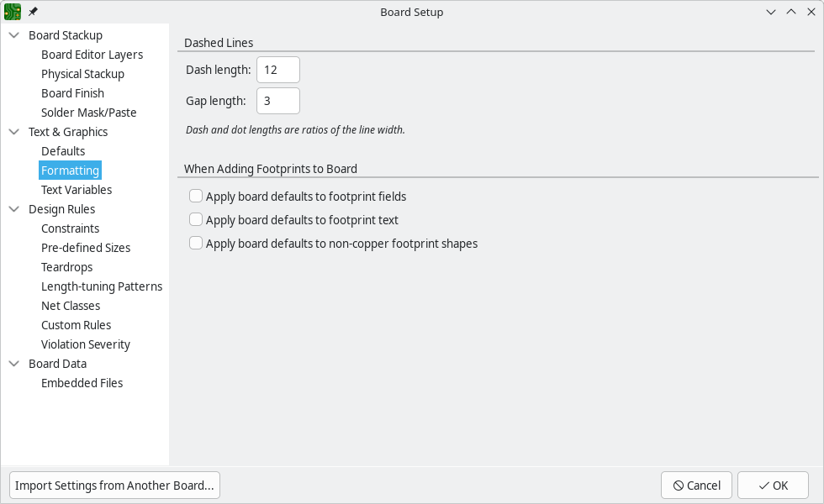Image resolution: width=824 pixels, height=504 pixels.
Task: Click the pin icon in the title bar
Action: (x=32, y=12)
